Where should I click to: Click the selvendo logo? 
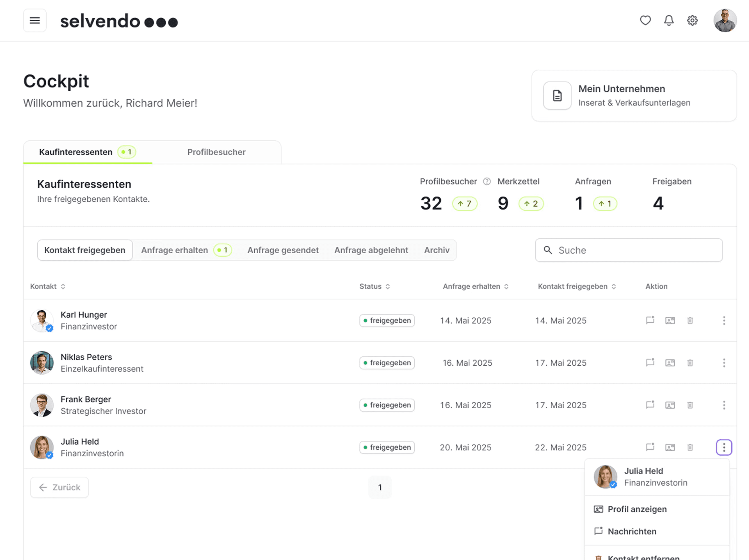tap(119, 21)
